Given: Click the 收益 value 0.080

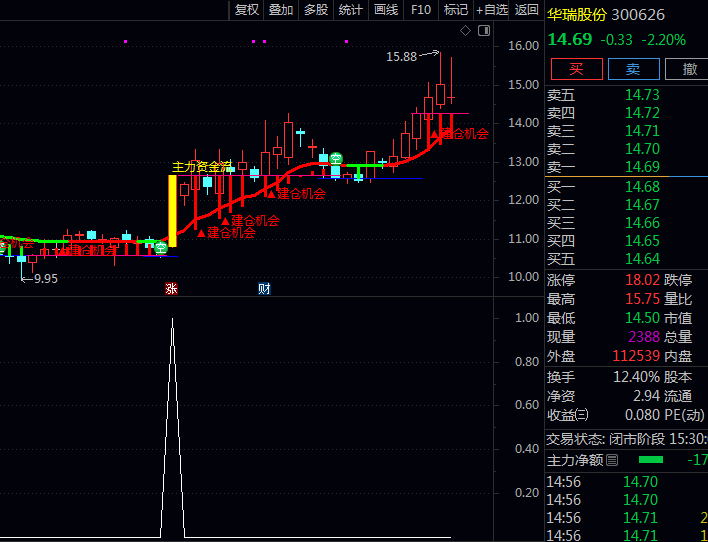Looking at the screenshot, I should (643, 415).
